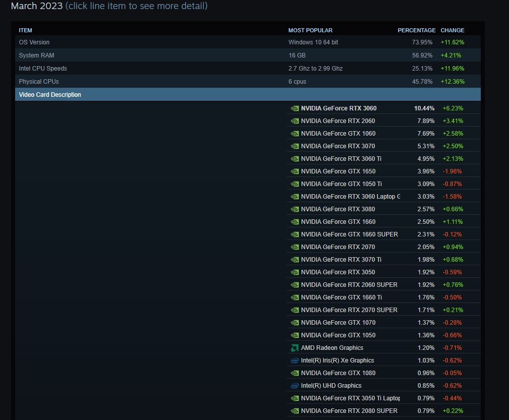
Task: Expand the System RAM line item
Action: coord(247,55)
